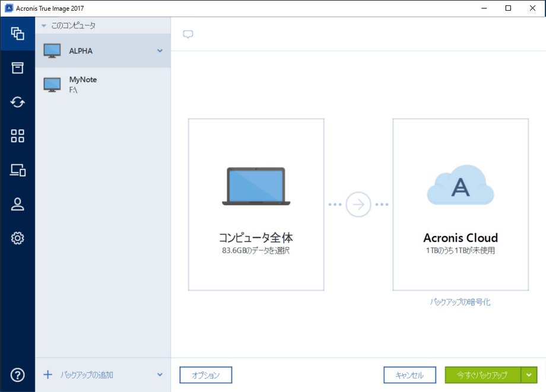
Task: Click the comment speech bubble icon
Action: (188, 34)
